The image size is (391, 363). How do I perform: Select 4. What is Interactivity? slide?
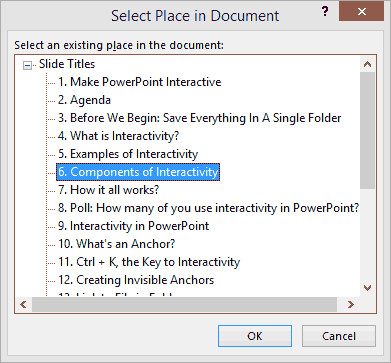118,136
